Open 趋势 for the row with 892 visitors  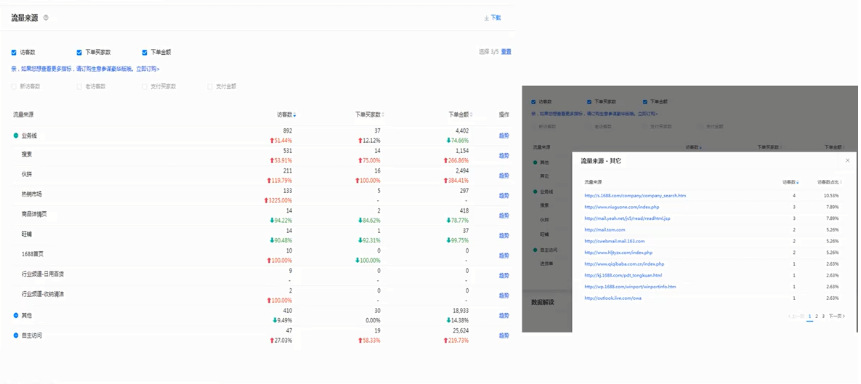tap(504, 136)
